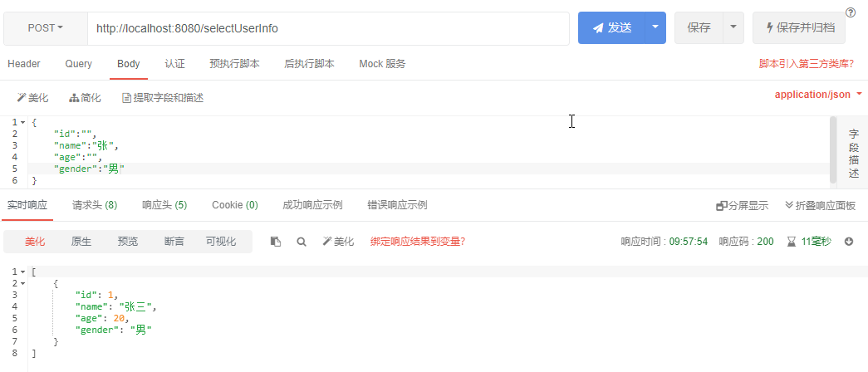
Task: Click the response code 200 value
Action: point(766,242)
